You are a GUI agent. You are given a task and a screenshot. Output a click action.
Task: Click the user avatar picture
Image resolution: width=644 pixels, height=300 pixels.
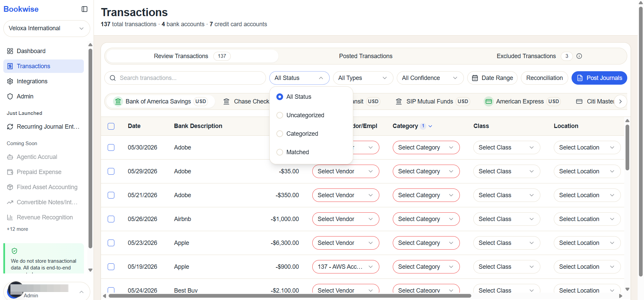tap(15, 290)
